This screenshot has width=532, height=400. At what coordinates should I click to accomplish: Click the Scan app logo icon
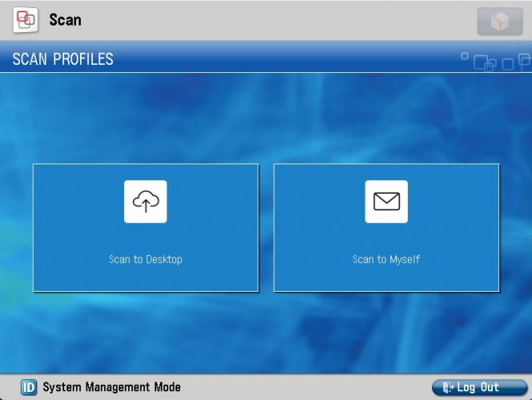[x=26, y=20]
